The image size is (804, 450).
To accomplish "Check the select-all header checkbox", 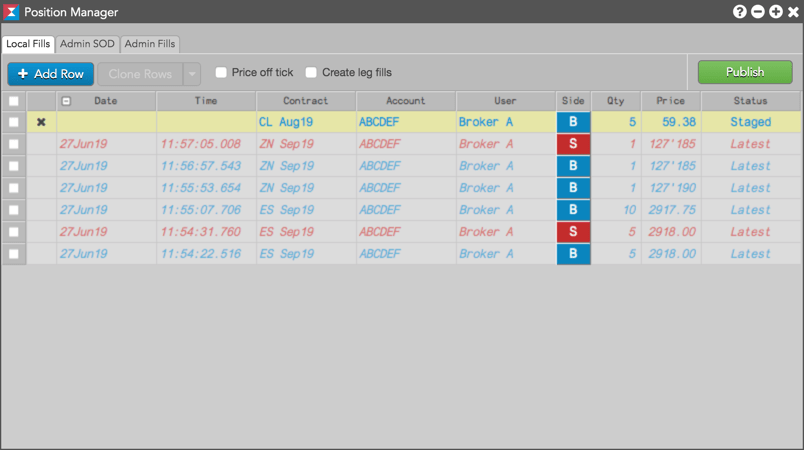I will click(14, 101).
